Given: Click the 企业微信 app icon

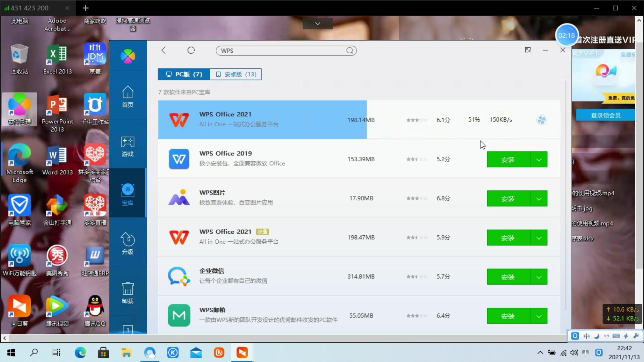Looking at the screenshot, I should [179, 276].
